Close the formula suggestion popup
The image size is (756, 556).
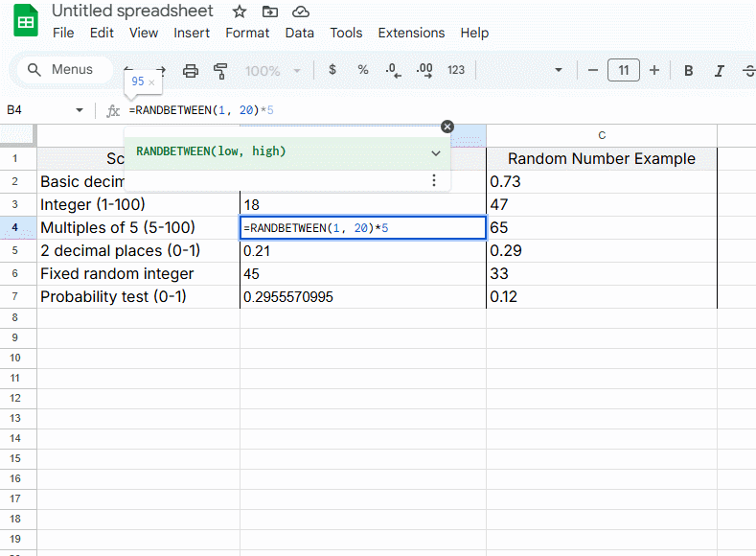point(447,127)
